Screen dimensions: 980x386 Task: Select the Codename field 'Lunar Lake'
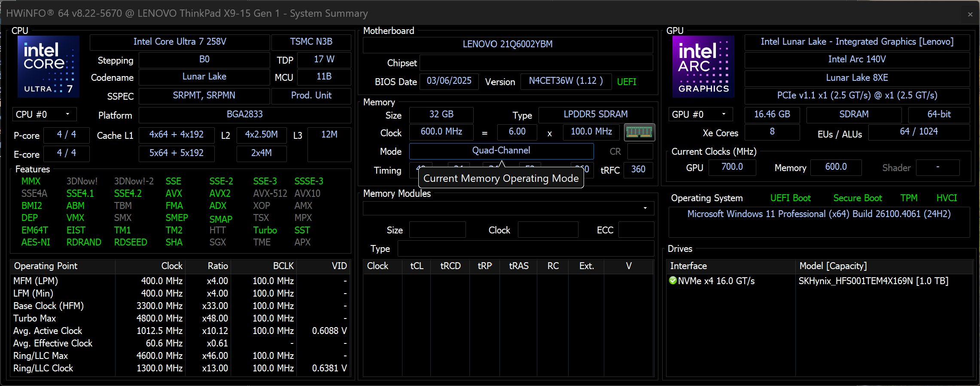pos(204,77)
